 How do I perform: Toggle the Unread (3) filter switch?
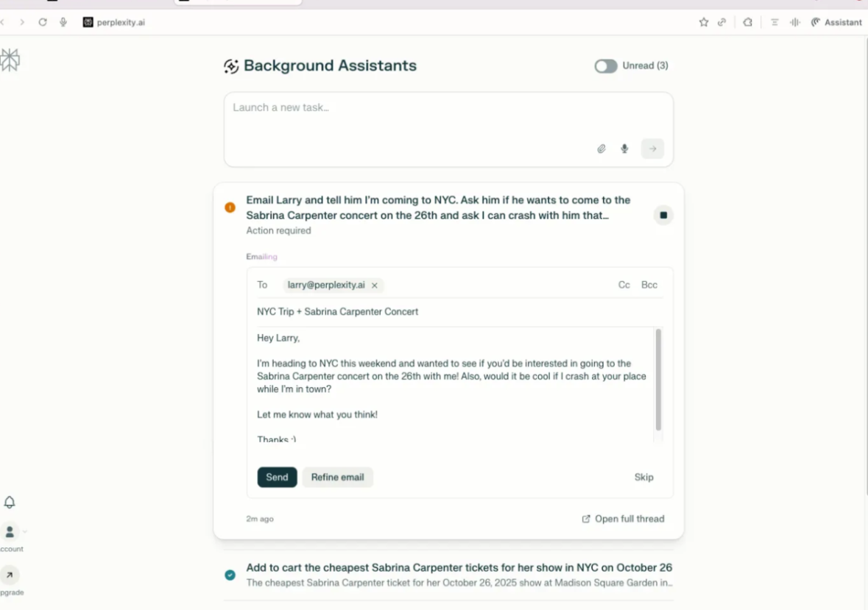tap(606, 66)
